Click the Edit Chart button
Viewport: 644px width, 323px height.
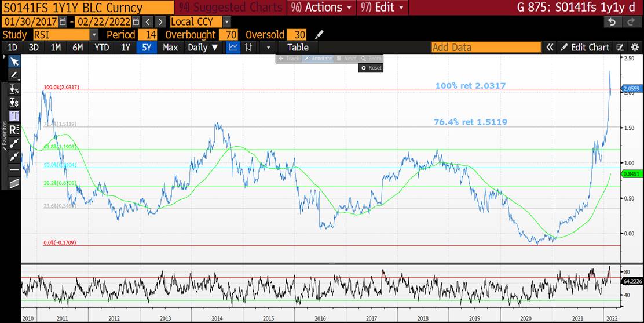point(585,48)
